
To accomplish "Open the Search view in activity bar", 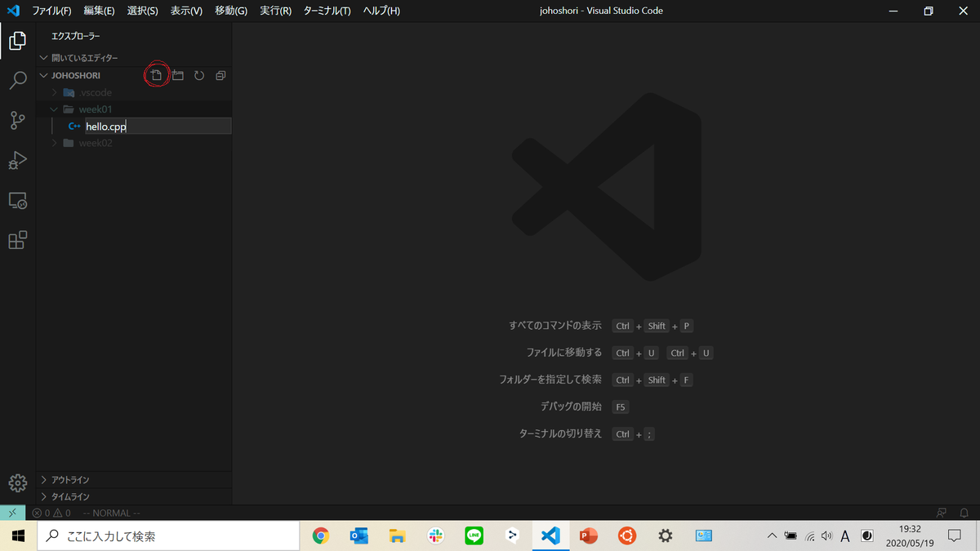I will pyautogui.click(x=18, y=80).
